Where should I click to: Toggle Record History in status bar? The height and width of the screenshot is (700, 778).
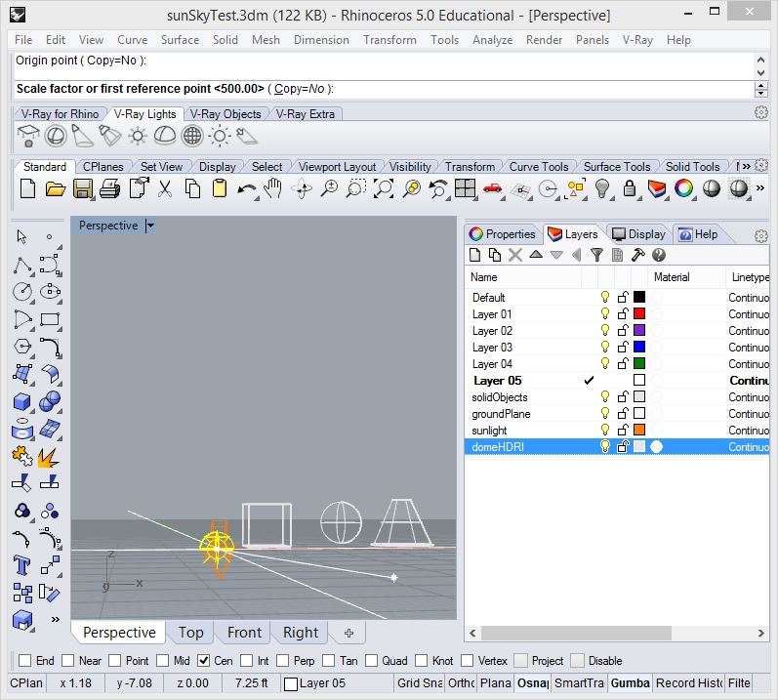click(689, 683)
